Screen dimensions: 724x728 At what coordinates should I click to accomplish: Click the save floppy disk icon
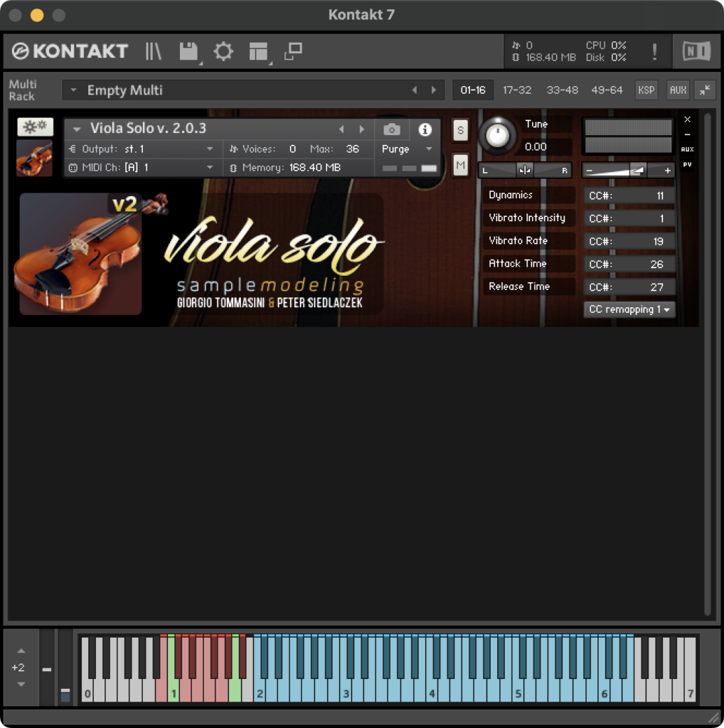188,51
